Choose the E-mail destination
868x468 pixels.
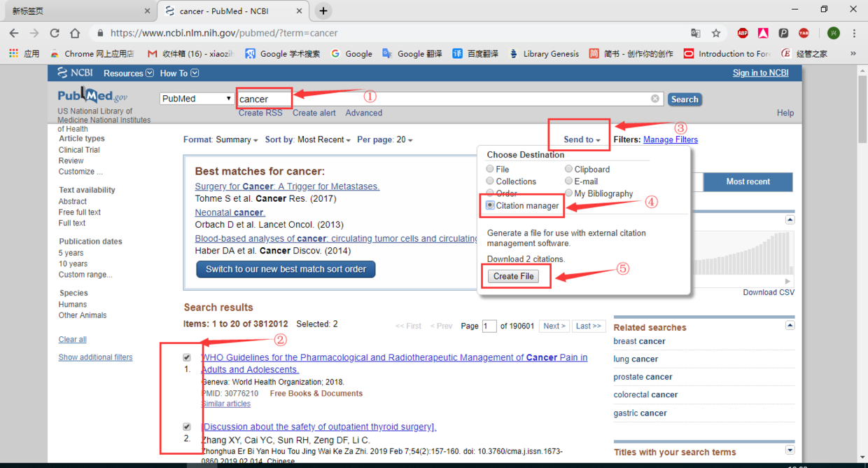coord(568,181)
